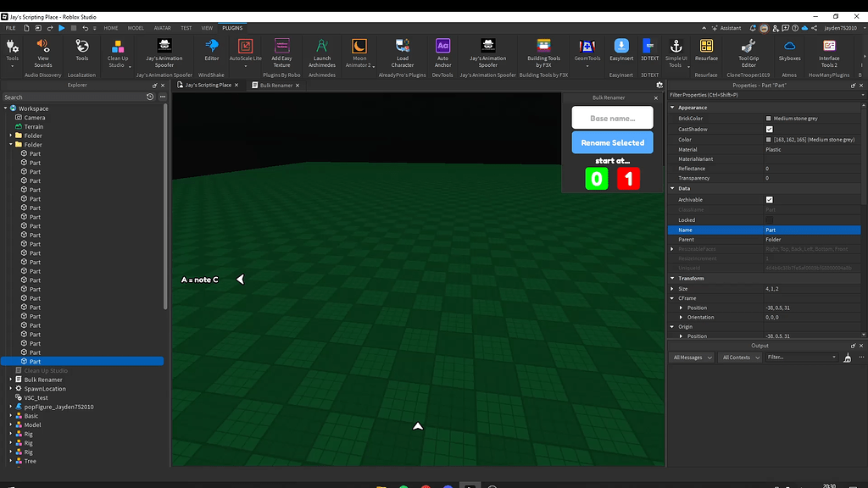Viewport: 868px width, 488px height.
Task: Open Tool Grip Editor plugin
Action: (x=748, y=53)
